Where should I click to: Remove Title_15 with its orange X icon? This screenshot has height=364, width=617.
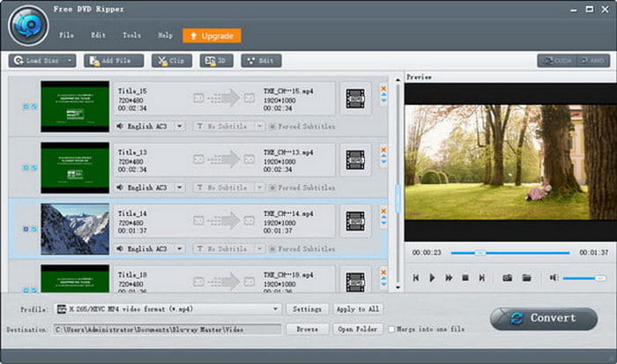pos(383,88)
